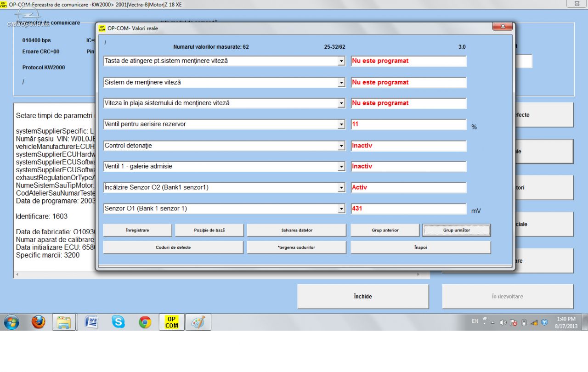
Task: Go to Grup anterior
Action: tap(385, 230)
